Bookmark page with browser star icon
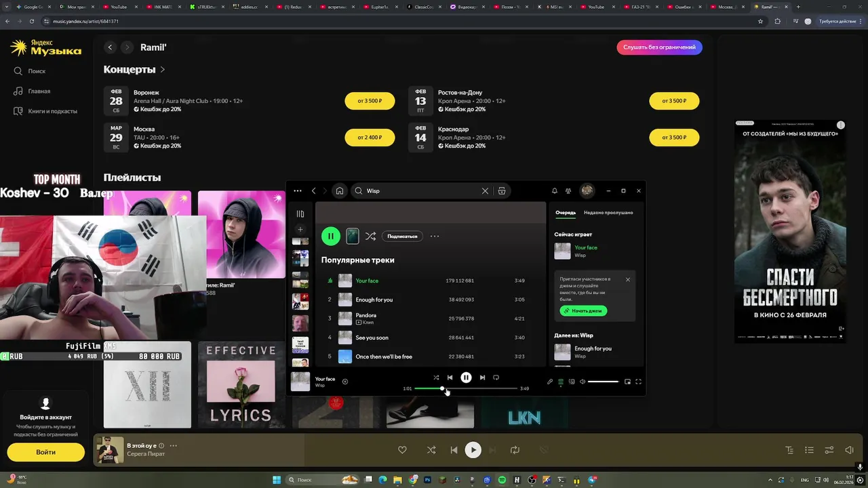868x488 pixels. 760,21
